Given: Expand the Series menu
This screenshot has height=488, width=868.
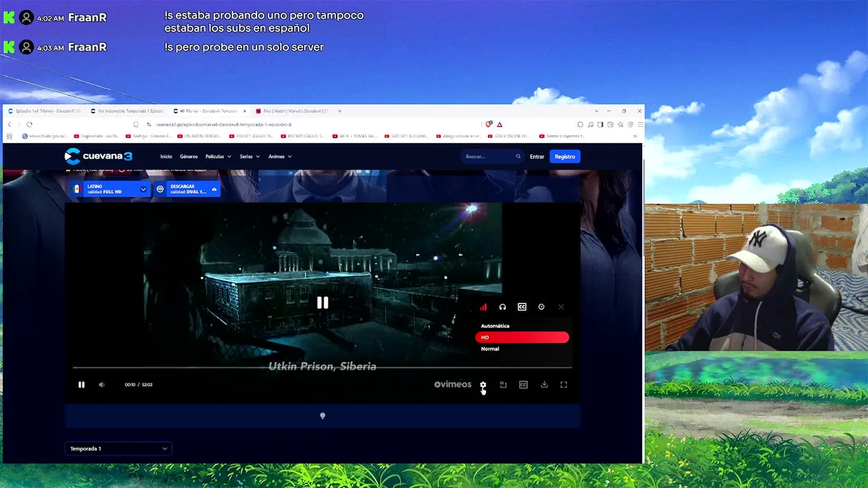Looking at the screenshot, I should (x=250, y=157).
